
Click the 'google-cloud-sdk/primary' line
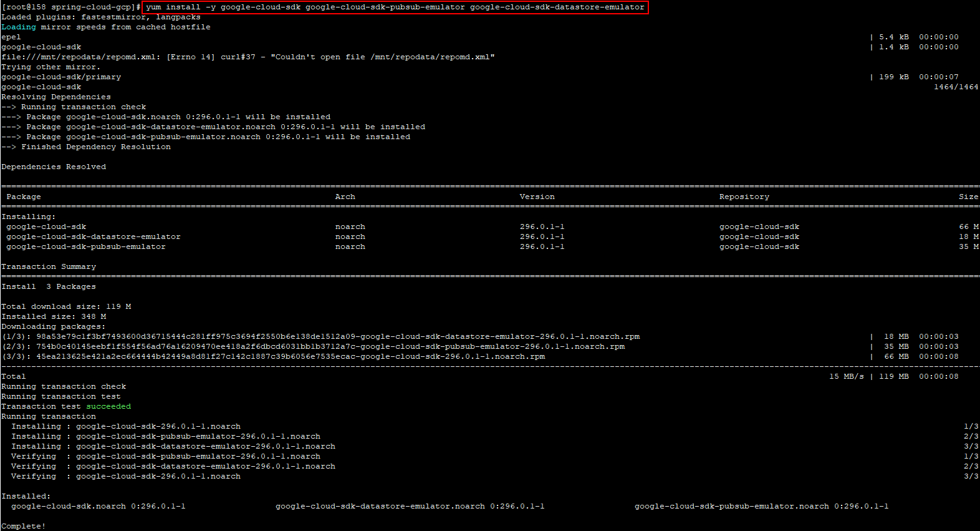61,77
